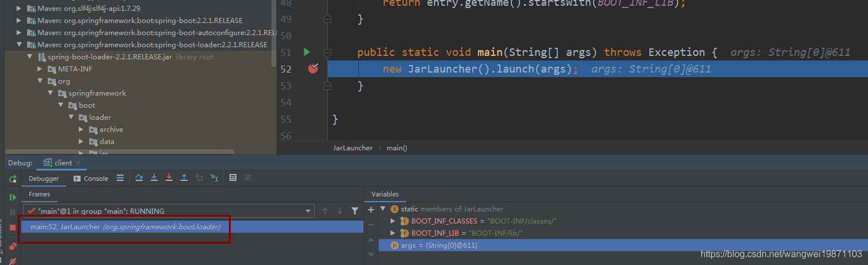The height and width of the screenshot is (265, 868).
Task: Click Mute Breakpoints icon
Action: click(x=13, y=260)
